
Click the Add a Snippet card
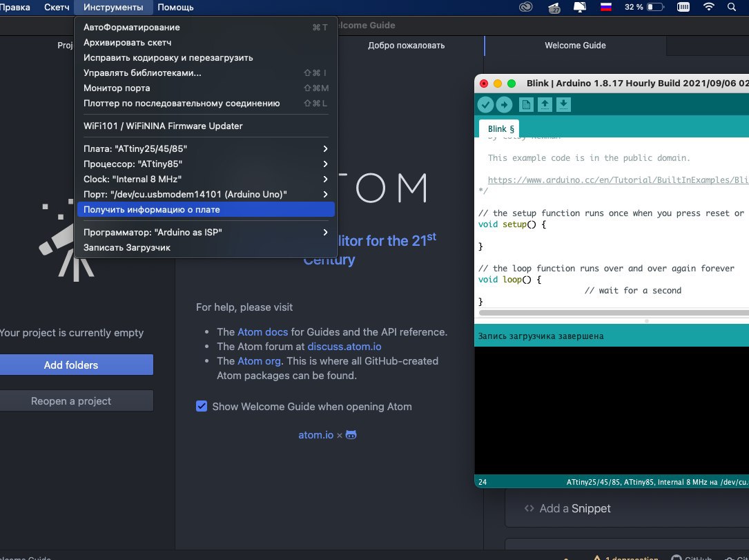coord(627,509)
